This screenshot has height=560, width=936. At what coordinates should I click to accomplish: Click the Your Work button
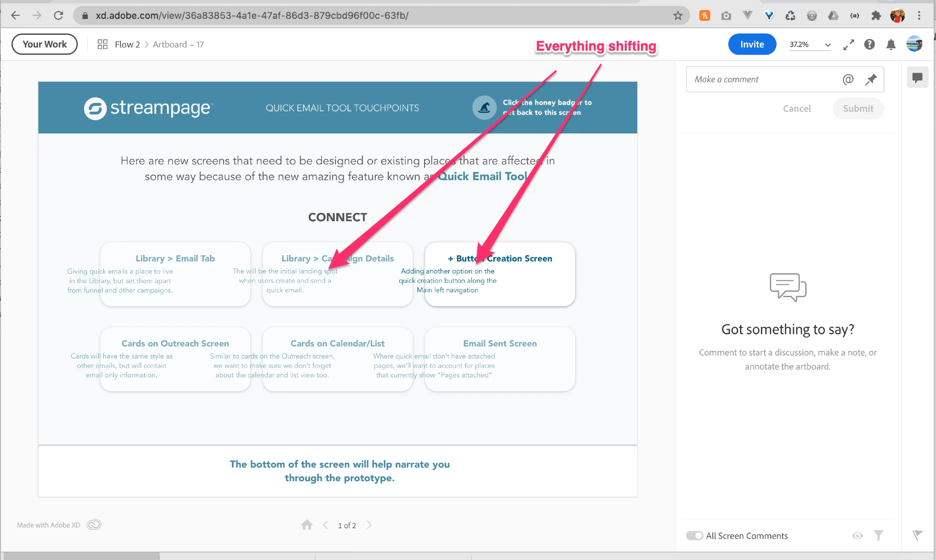pyautogui.click(x=44, y=44)
